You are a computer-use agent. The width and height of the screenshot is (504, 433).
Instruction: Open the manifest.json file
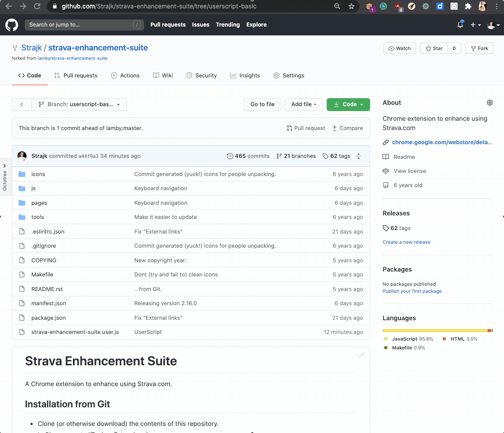pyautogui.click(x=49, y=303)
